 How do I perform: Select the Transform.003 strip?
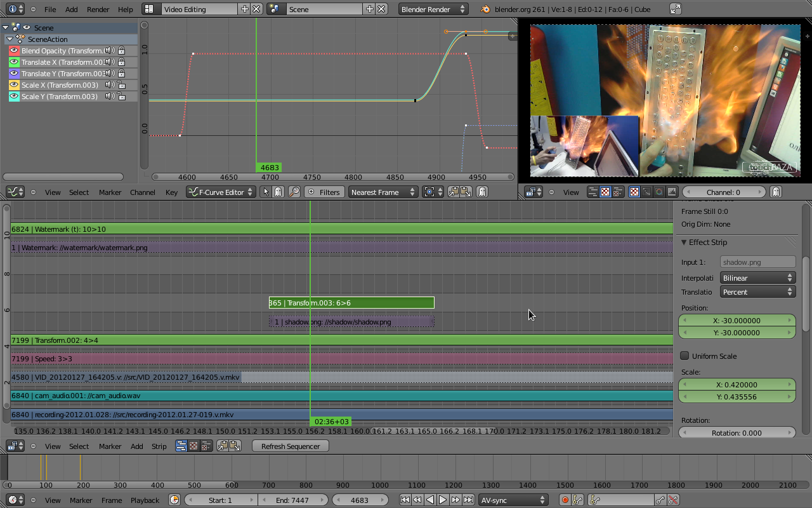(x=351, y=303)
